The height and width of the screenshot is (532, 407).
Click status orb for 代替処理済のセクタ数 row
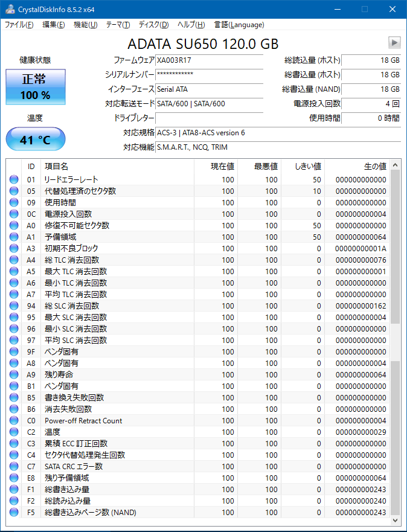point(14,191)
